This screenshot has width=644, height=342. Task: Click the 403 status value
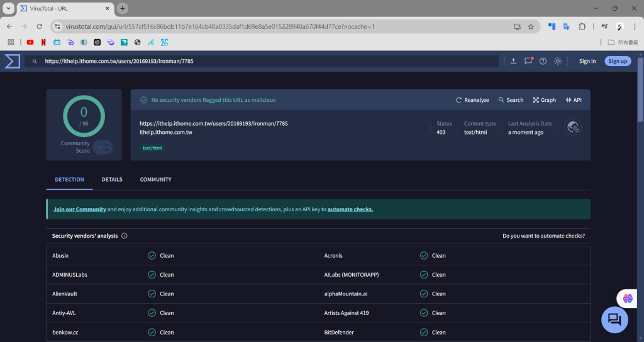[441, 132]
